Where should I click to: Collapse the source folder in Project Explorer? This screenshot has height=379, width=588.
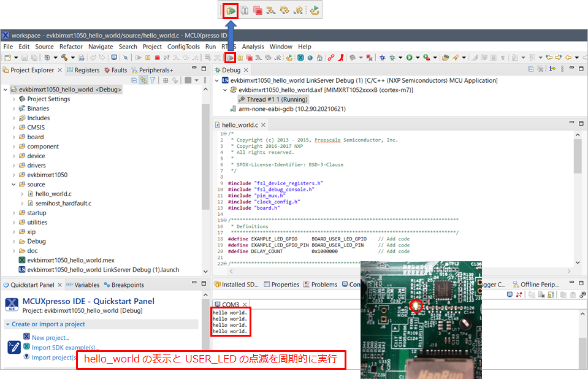click(x=14, y=184)
